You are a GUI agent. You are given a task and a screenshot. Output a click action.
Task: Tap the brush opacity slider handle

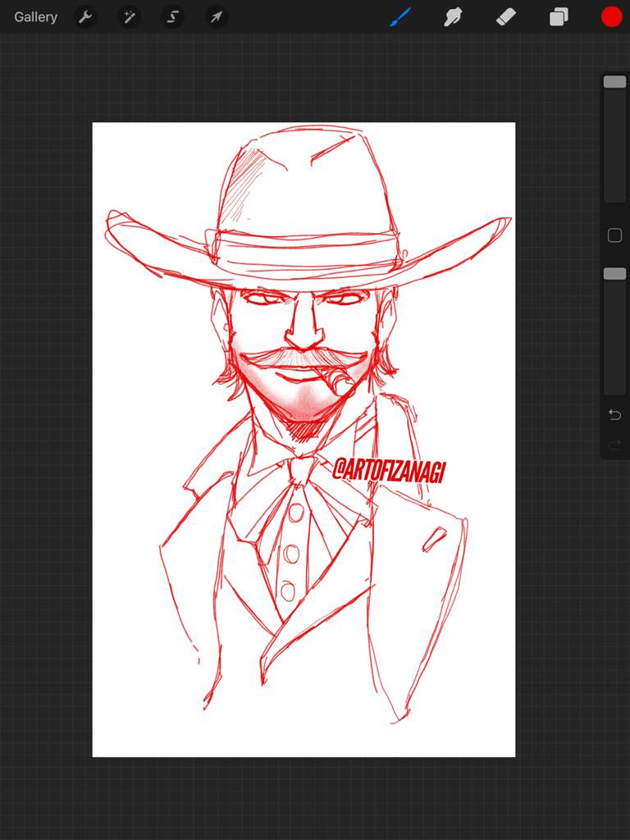pos(614,274)
